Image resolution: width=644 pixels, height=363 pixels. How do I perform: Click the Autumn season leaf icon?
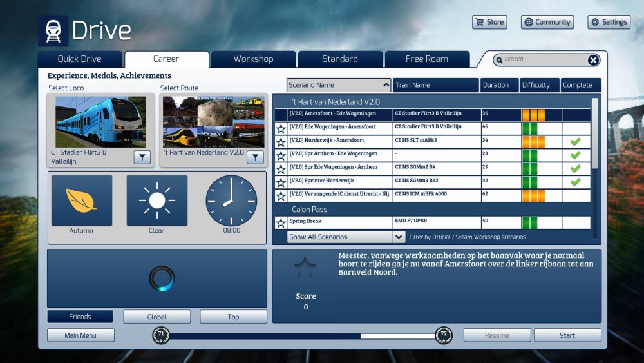pos(81,201)
